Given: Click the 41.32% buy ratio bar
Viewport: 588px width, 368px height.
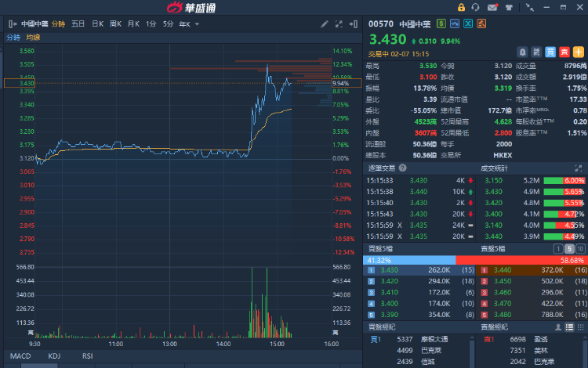Looking at the screenshot, I should coord(409,260).
